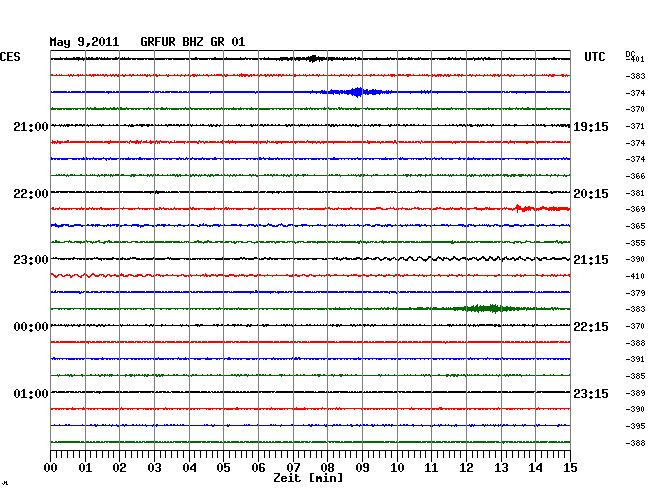Select the '23:15' UTC time label
650x494 pixels.
click(591, 394)
